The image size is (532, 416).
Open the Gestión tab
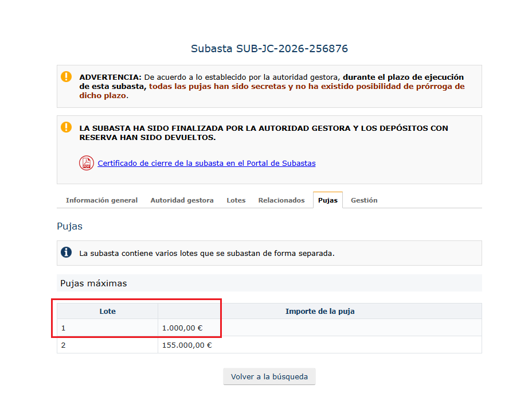[x=364, y=200]
